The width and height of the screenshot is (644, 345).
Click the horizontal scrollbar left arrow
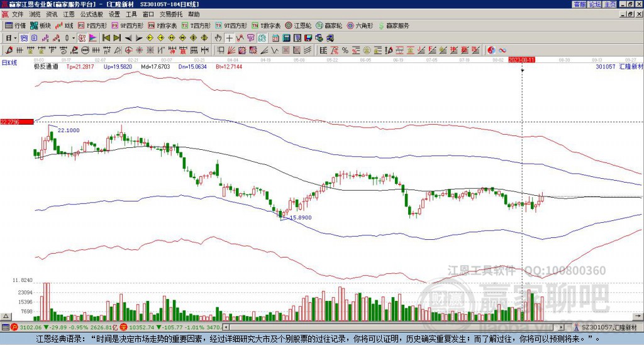point(226,327)
